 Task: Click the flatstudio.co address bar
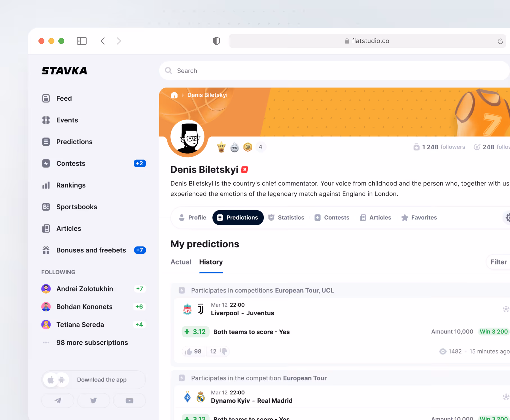point(367,41)
